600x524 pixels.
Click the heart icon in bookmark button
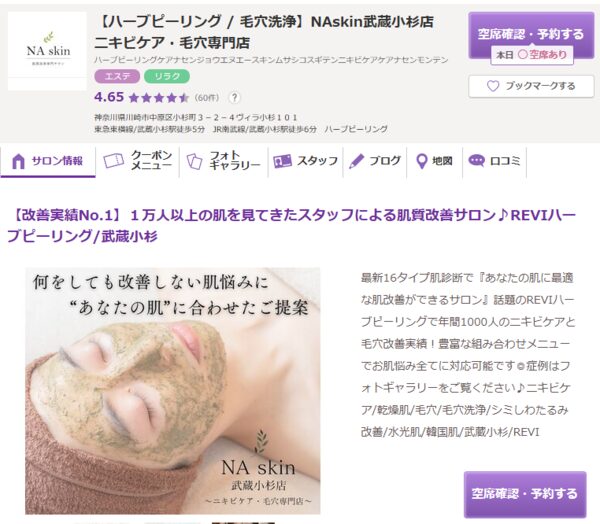(x=493, y=86)
